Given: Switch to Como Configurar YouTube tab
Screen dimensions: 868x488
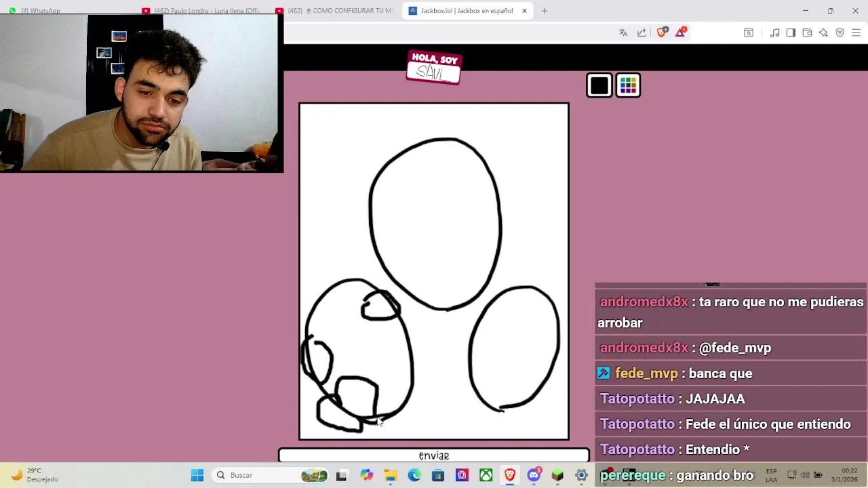Looking at the screenshot, I should point(336,11).
